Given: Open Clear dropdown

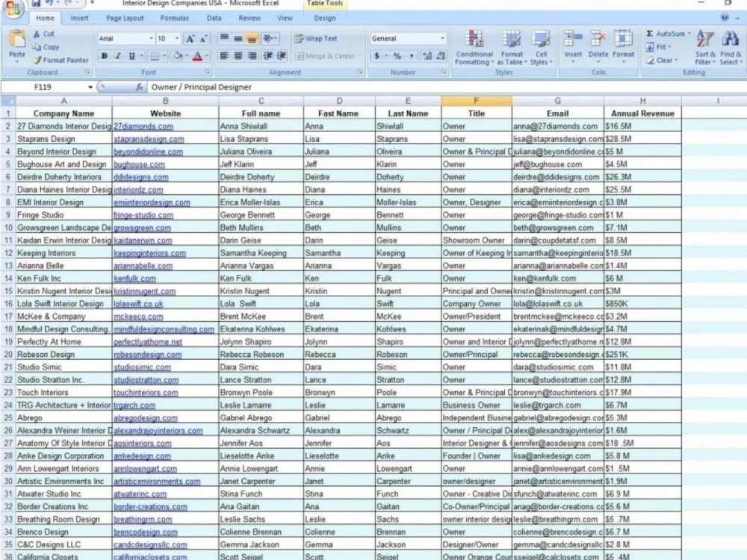Looking at the screenshot, I should coord(662,60).
